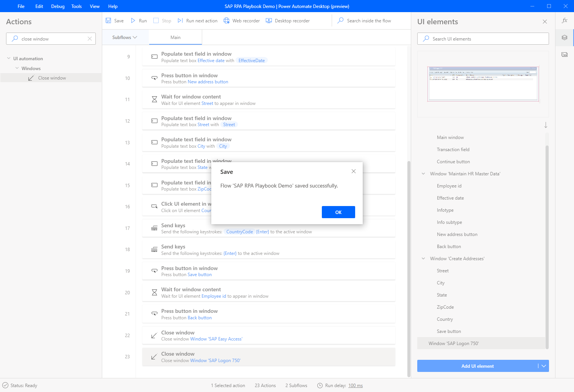Clear the close window actions search

90,39
